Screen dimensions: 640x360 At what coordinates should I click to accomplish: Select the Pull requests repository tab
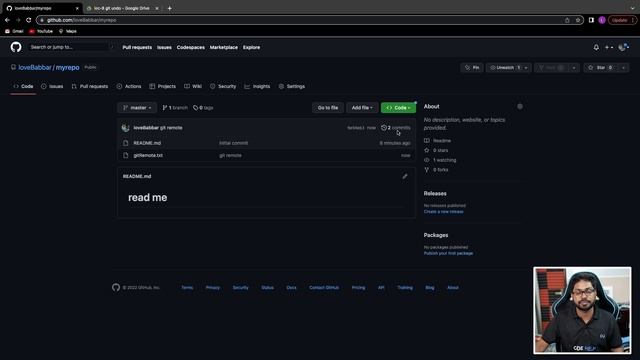click(x=90, y=87)
